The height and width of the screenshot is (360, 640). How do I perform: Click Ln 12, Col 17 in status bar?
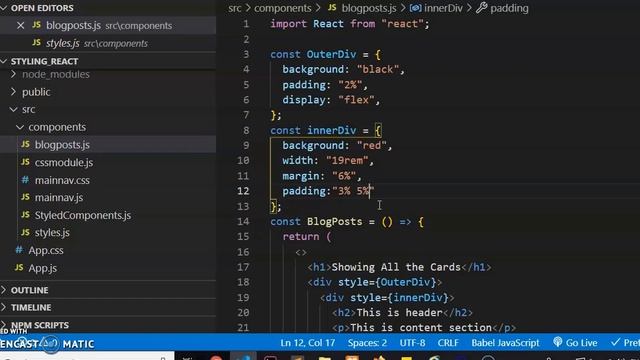(307, 343)
